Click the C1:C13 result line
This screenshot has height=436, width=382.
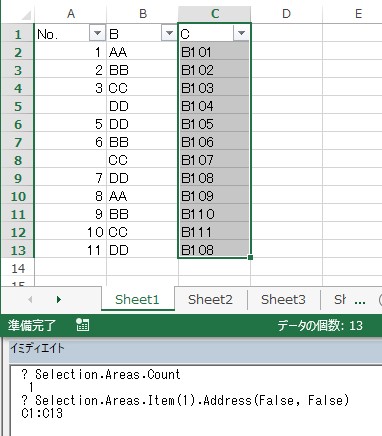tap(42, 413)
